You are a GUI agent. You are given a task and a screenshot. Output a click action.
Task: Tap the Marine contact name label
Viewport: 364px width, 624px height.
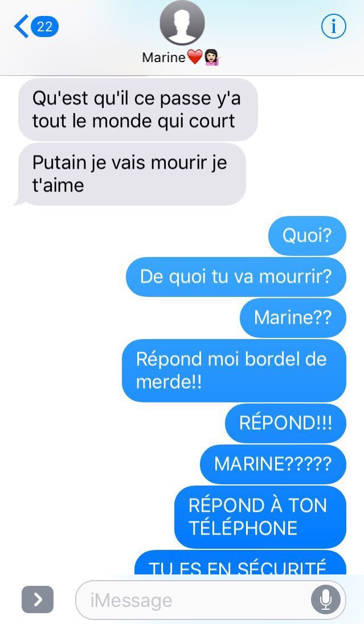point(164,58)
